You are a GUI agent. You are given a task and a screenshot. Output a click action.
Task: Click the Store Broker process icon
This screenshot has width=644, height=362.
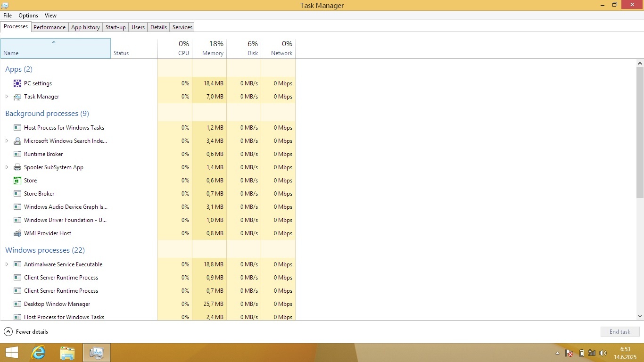(x=17, y=194)
